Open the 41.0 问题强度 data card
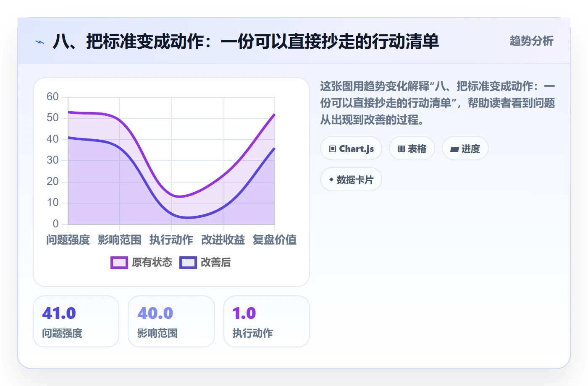Viewport: 588px width, 386px height. pyautogui.click(x=76, y=321)
